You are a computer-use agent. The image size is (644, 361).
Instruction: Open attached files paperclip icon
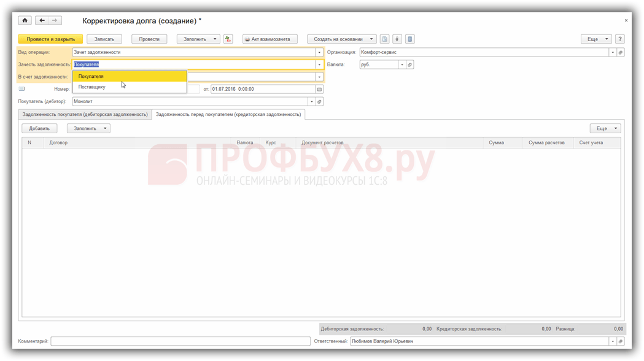[x=397, y=39]
